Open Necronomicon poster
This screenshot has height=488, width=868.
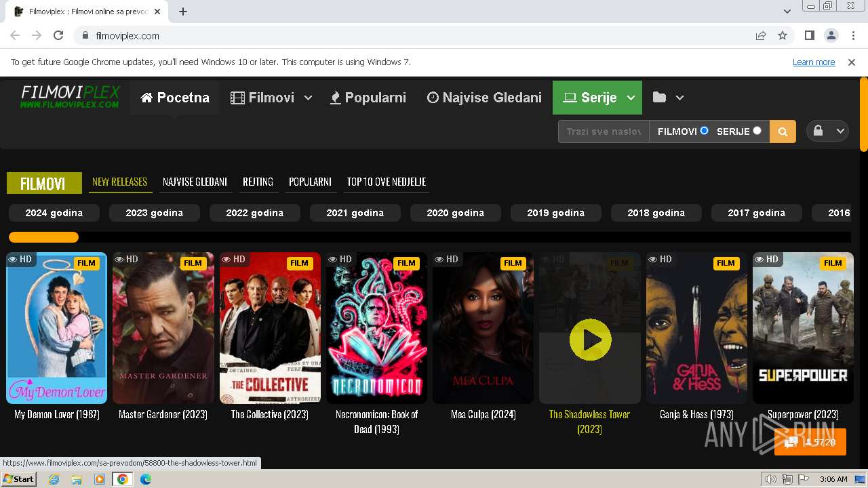click(x=376, y=328)
